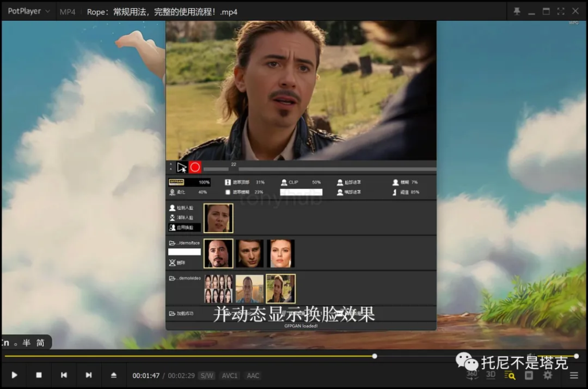Click the red record button in Rope
This screenshot has width=588, height=389.
coord(195,167)
